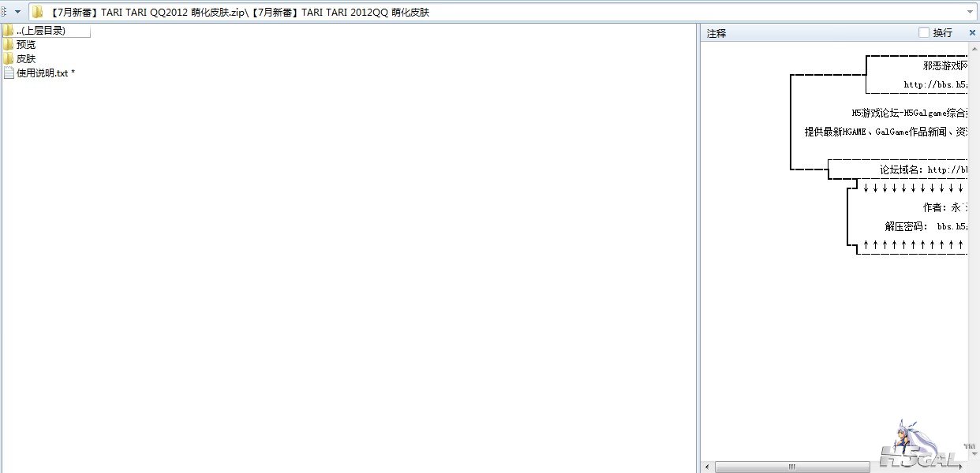Select the 皮肤 folder name
Viewport: 980px width, 473px height.
[x=26, y=59]
